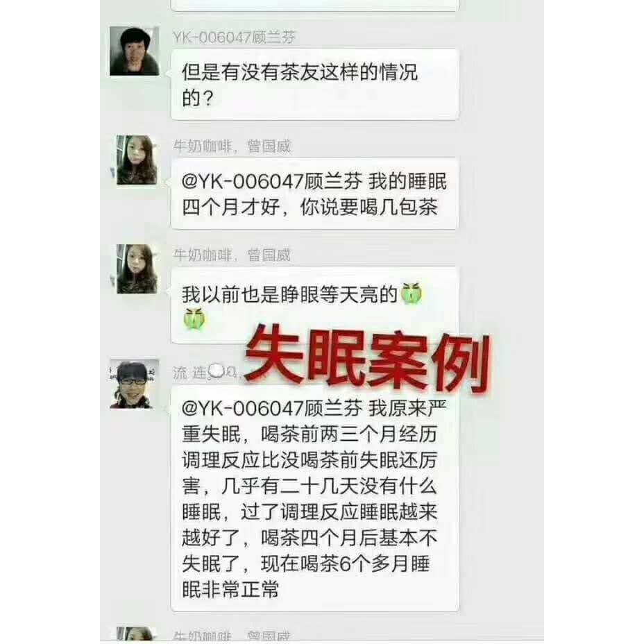Image resolution: width=644 pixels, height=644 pixels.
Task: Click the speech bubble emoji in 流连's name
Action: coord(216,371)
